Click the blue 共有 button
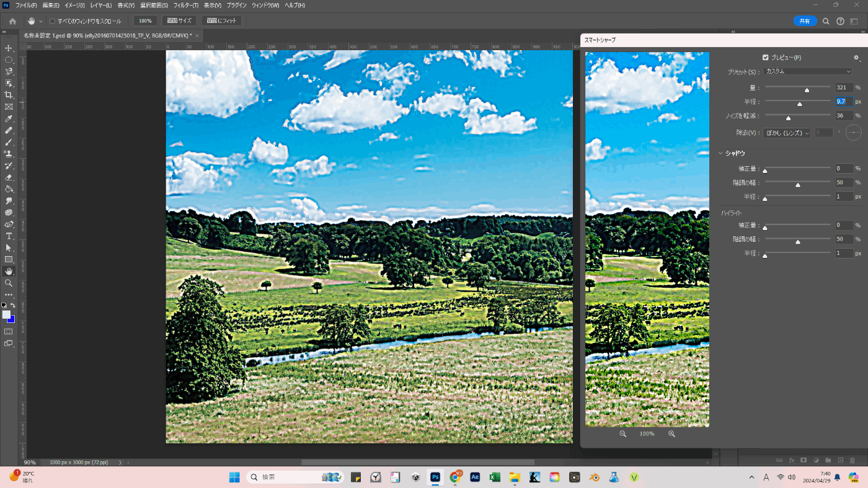 (x=805, y=21)
